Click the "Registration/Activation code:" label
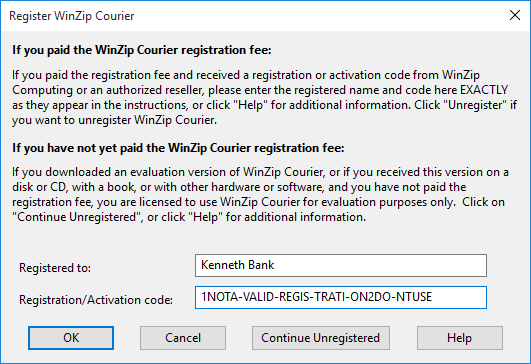The width and height of the screenshot is (531, 364). 96,300
